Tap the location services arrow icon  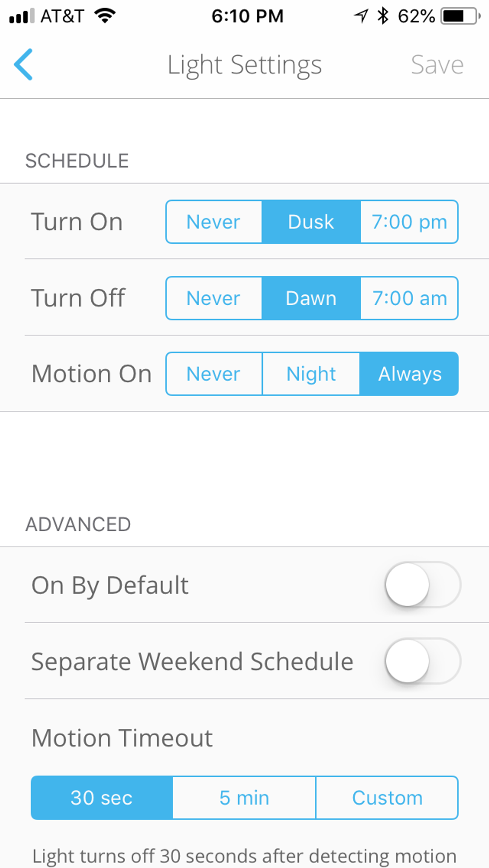click(x=361, y=16)
